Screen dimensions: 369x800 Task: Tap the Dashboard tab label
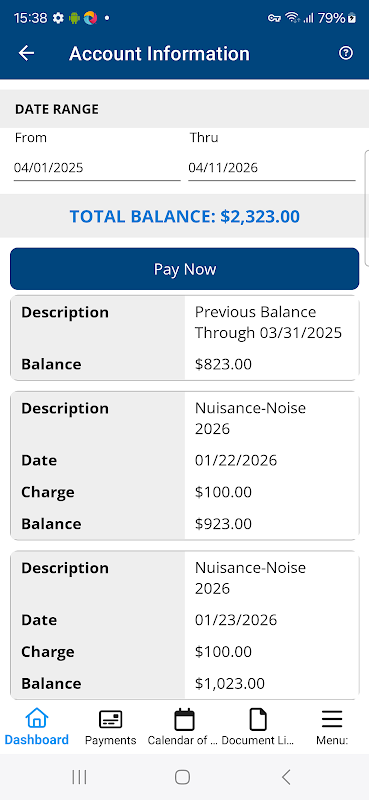(x=37, y=740)
